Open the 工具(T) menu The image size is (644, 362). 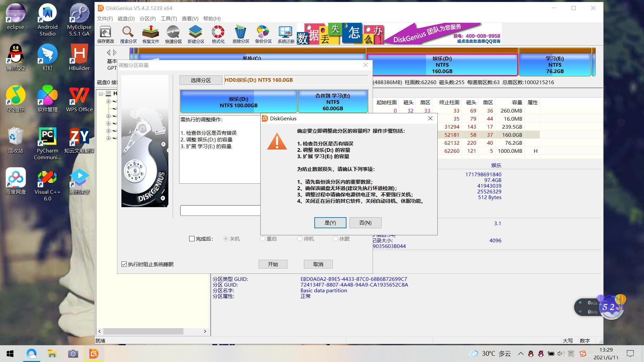coord(169,19)
